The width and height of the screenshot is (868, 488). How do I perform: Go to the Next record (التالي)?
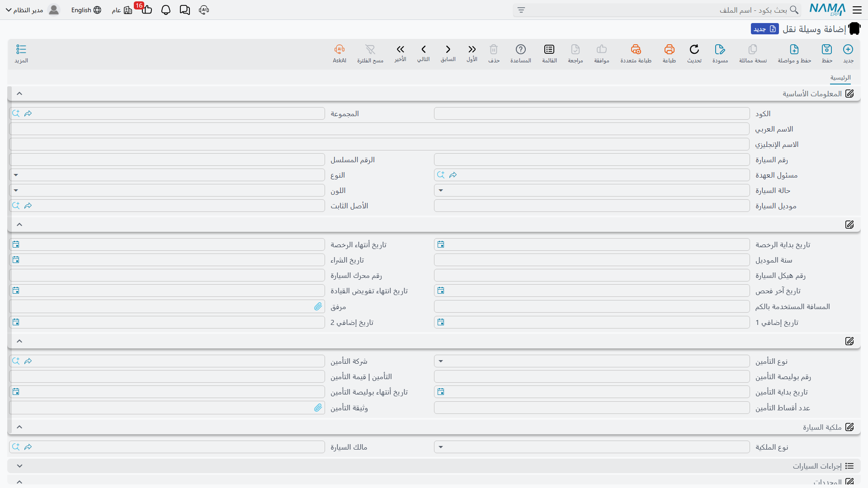click(x=424, y=49)
